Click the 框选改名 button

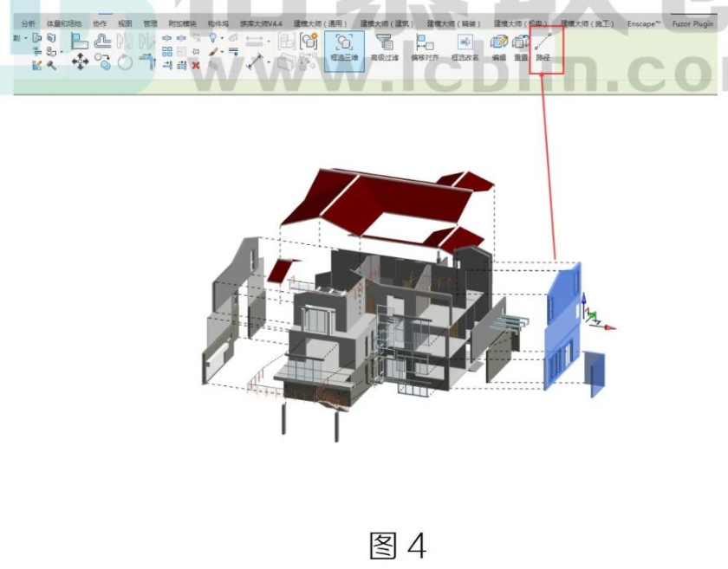point(465,48)
